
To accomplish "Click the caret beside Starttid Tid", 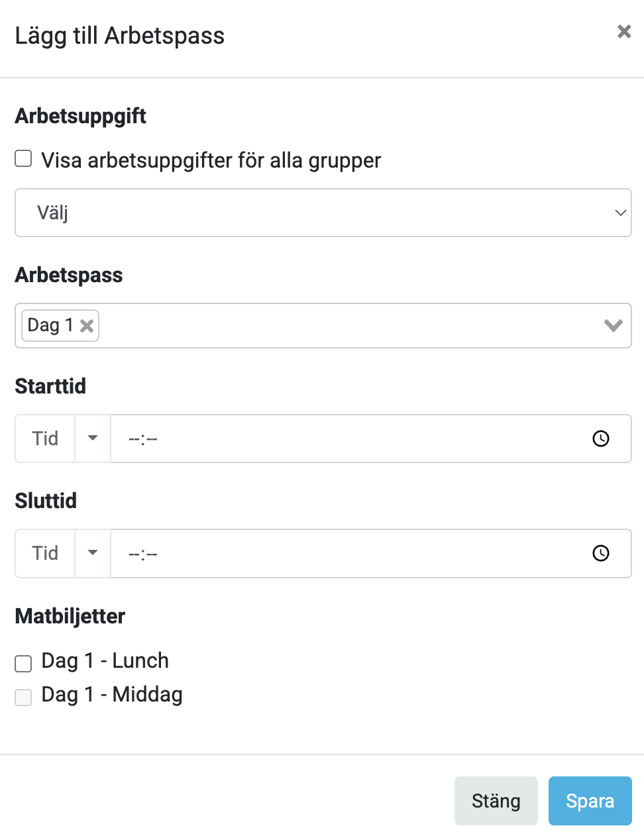I will (x=93, y=439).
